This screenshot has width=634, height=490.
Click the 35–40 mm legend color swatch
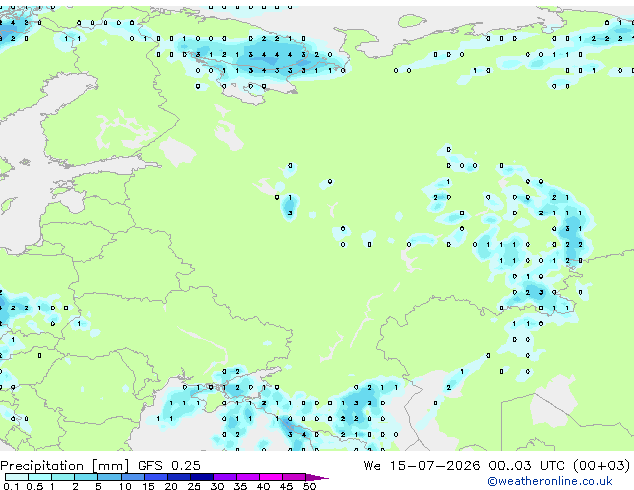(x=248, y=477)
